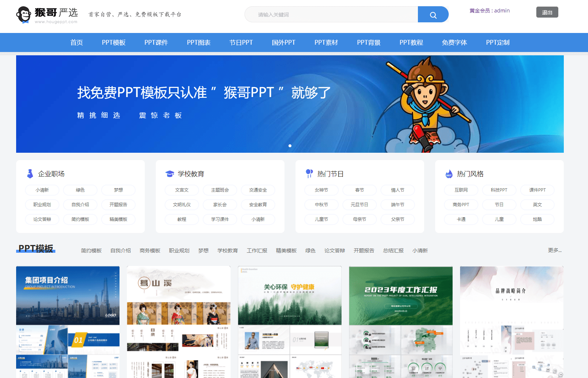Select the 家长会 tag

(x=220, y=205)
